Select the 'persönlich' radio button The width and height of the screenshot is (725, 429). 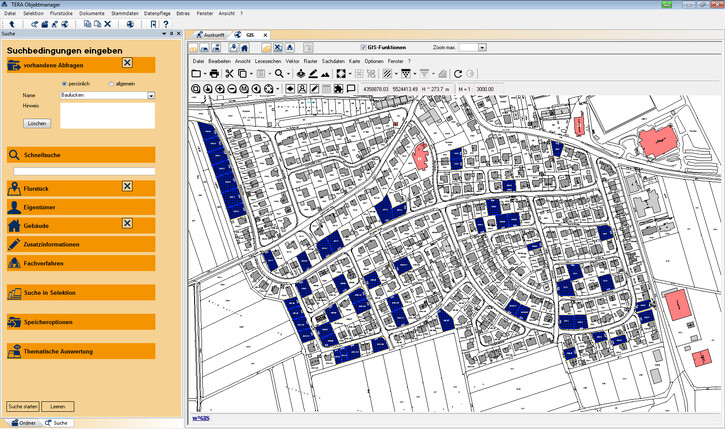click(65, 83)
